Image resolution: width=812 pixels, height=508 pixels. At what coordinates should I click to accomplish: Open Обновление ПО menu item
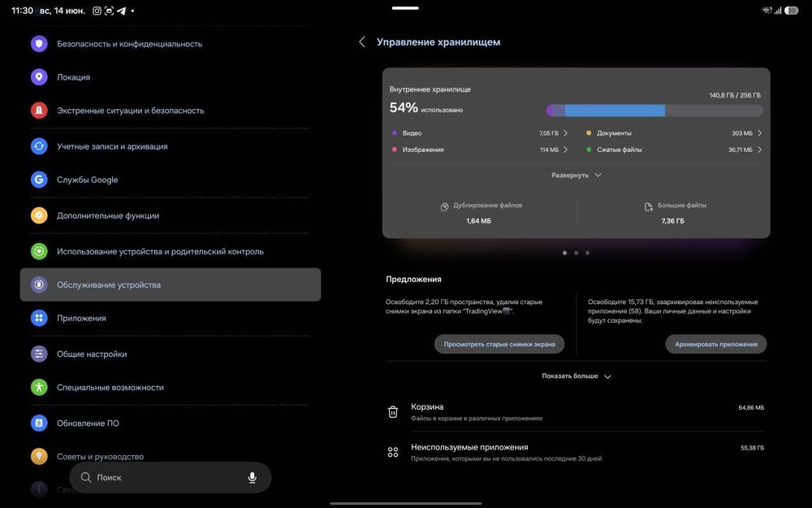click(171, 423)
